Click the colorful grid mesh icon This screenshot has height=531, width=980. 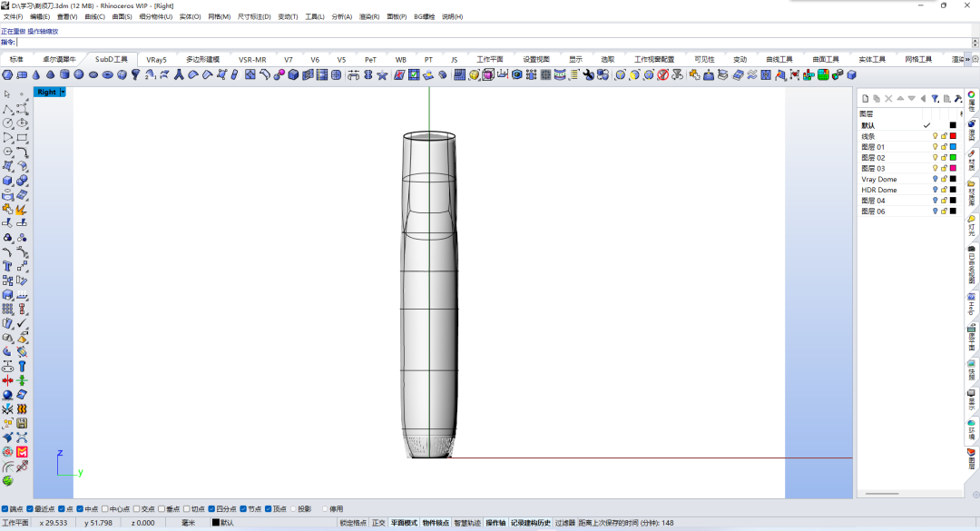[x=823, y=75]
